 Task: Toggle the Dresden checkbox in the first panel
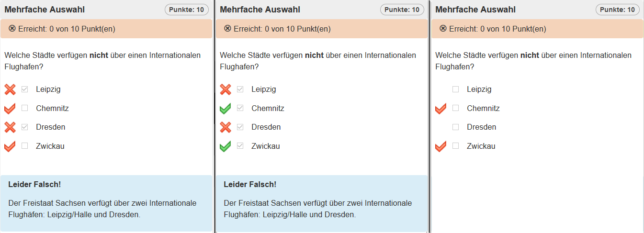click(x=25, y=127)
